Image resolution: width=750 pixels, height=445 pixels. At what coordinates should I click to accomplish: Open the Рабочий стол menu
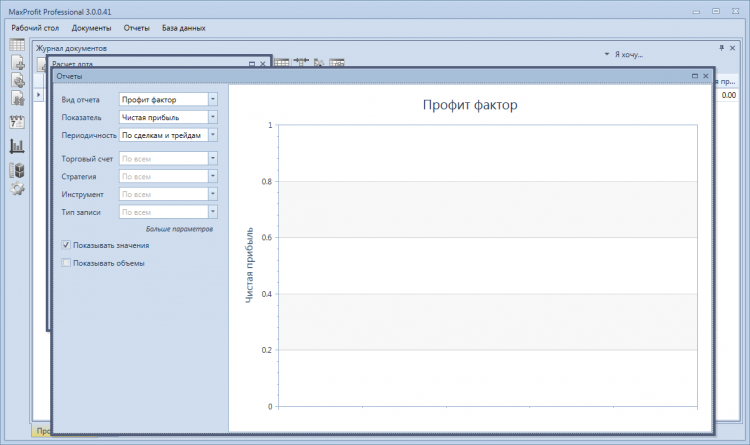coord(35,28)
